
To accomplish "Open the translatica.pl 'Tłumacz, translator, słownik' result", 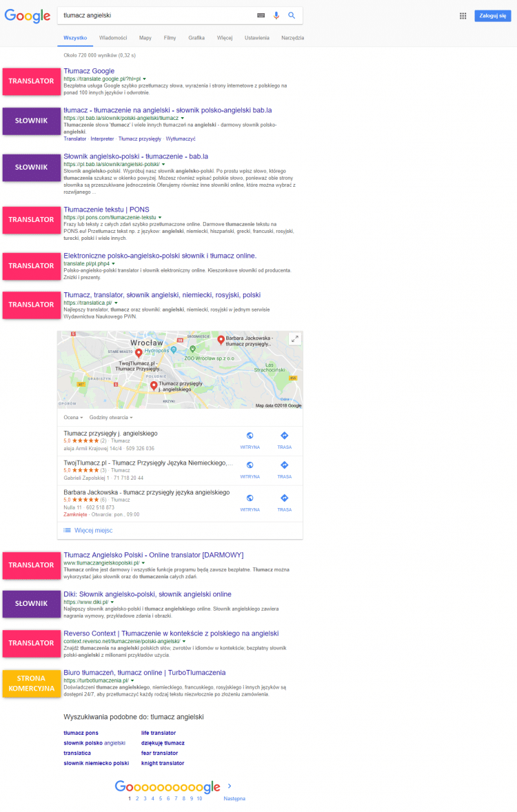I will pos(162,295).
